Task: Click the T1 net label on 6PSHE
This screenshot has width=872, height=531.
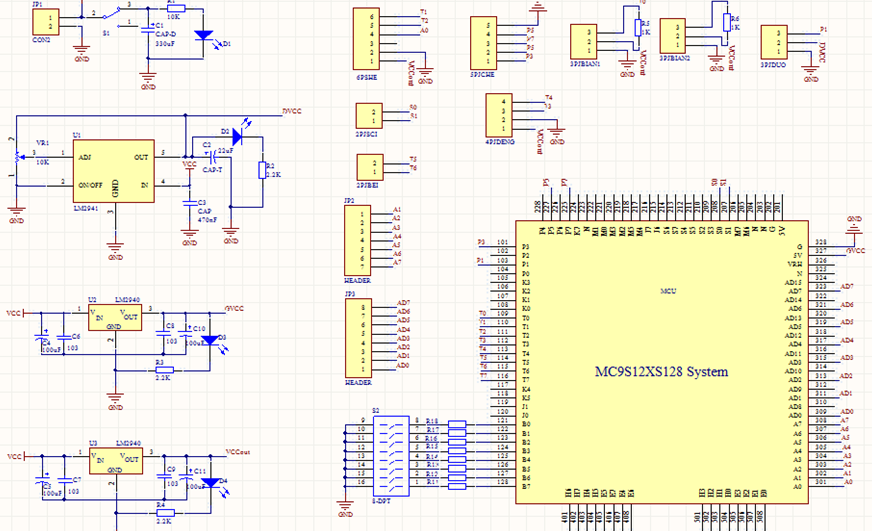Action: coord(424,12)
